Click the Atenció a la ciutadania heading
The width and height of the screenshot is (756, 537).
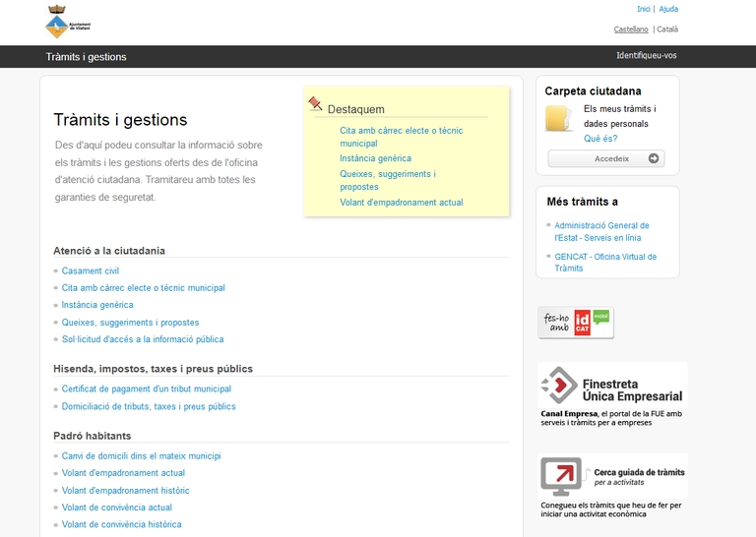109,251
